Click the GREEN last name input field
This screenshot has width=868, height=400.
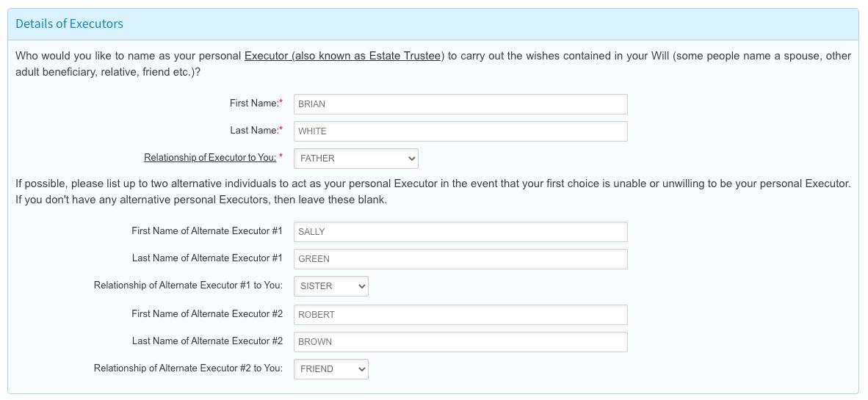coord(460,259)
